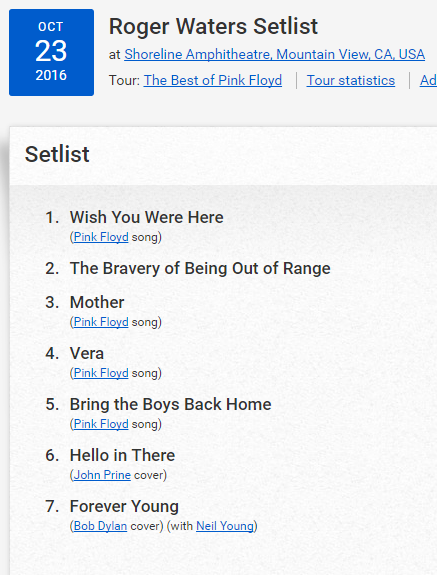Open the John Prine artist link
This screenshot has width=437, height=575.
pos(102,475)
